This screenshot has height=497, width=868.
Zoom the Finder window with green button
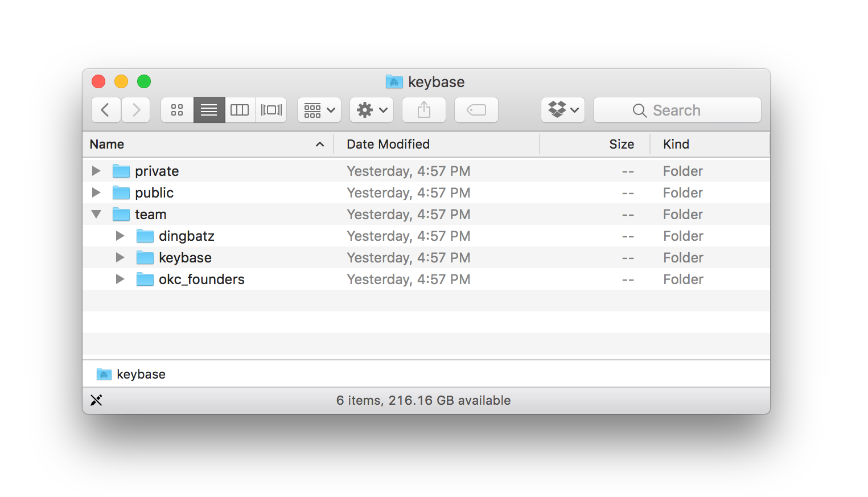(x=144, y=81)
